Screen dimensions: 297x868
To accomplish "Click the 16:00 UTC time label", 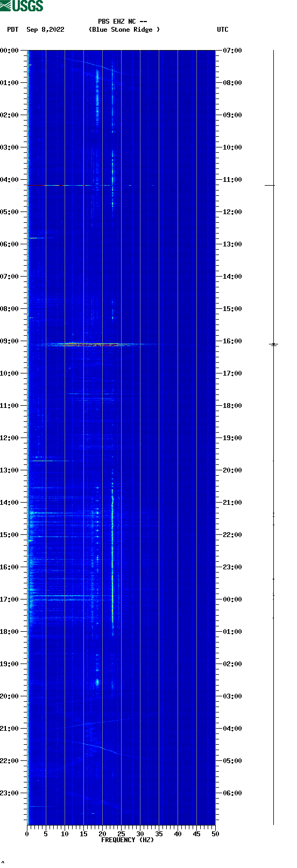I will pyautogui.click(x=232, y=341).
